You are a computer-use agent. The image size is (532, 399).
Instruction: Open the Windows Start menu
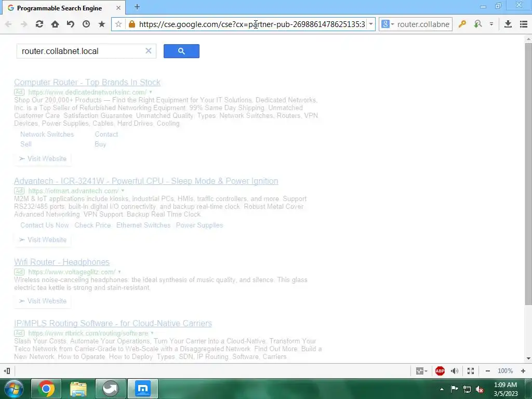pyautogui.click(x=13, y=389)
